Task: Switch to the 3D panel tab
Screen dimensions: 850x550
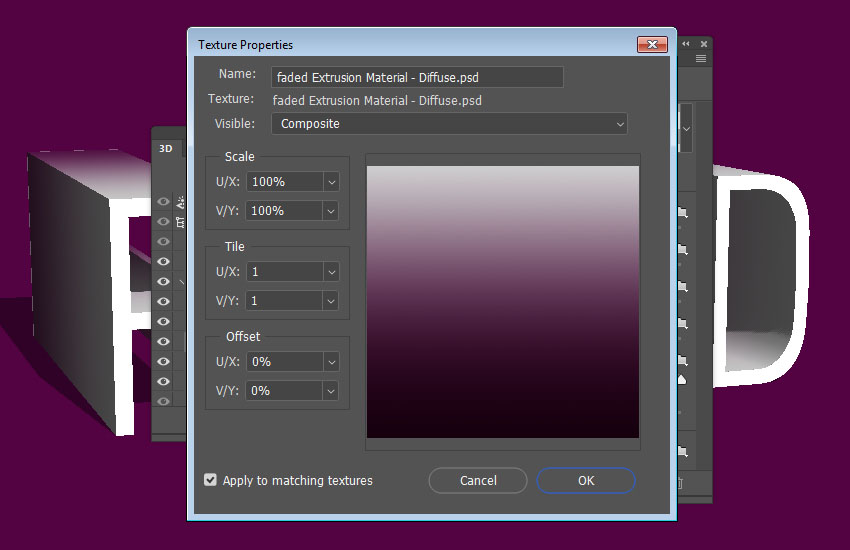Action: coord(166,148)
